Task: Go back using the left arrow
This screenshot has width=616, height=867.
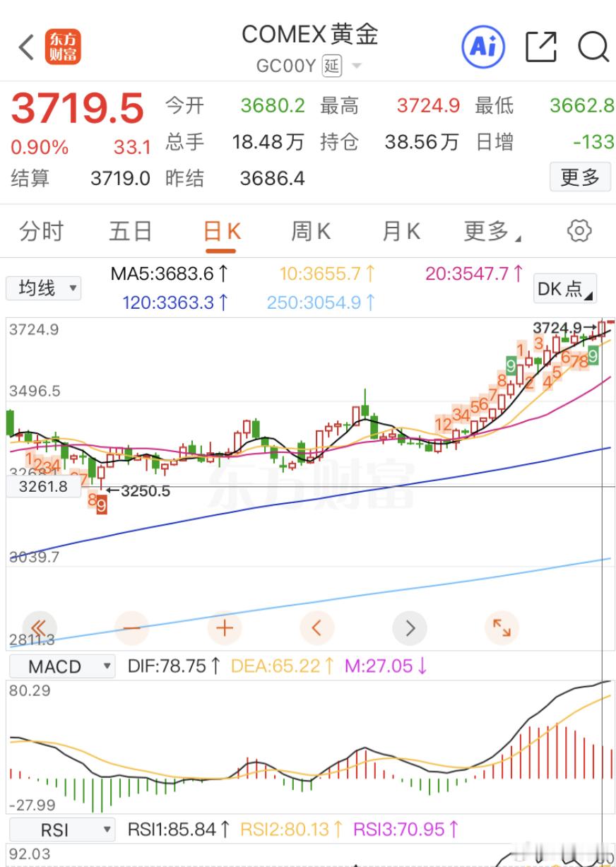Action: [x=26, y=47]
